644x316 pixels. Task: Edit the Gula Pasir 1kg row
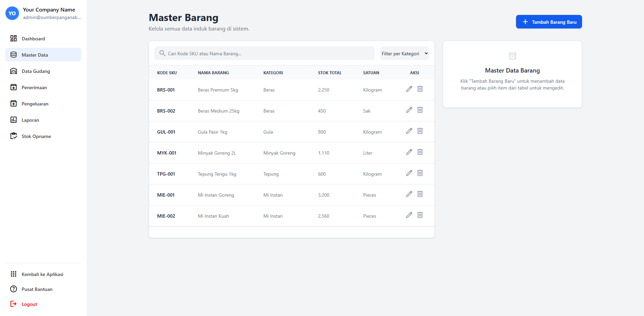[x=409, y=131]
